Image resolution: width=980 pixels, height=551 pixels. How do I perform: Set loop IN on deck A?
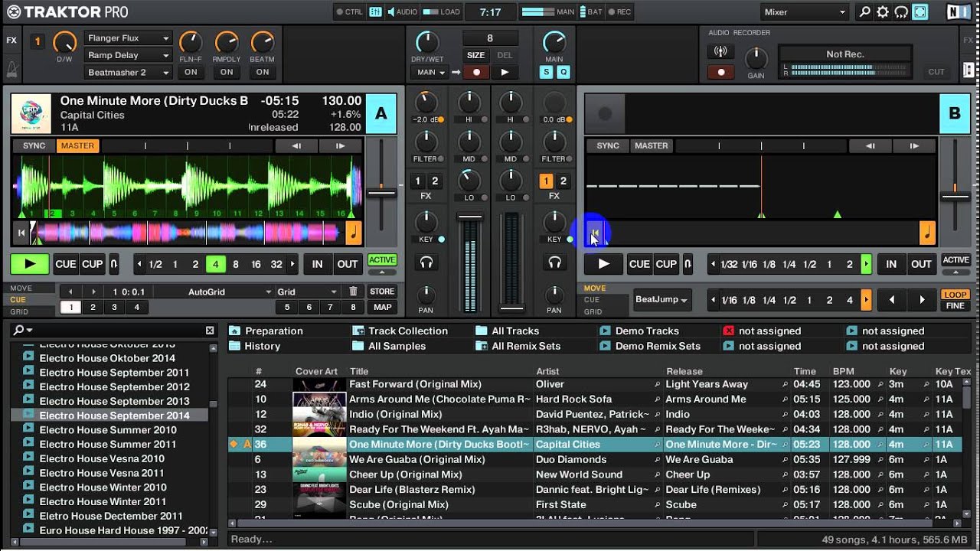pos(317,264)
